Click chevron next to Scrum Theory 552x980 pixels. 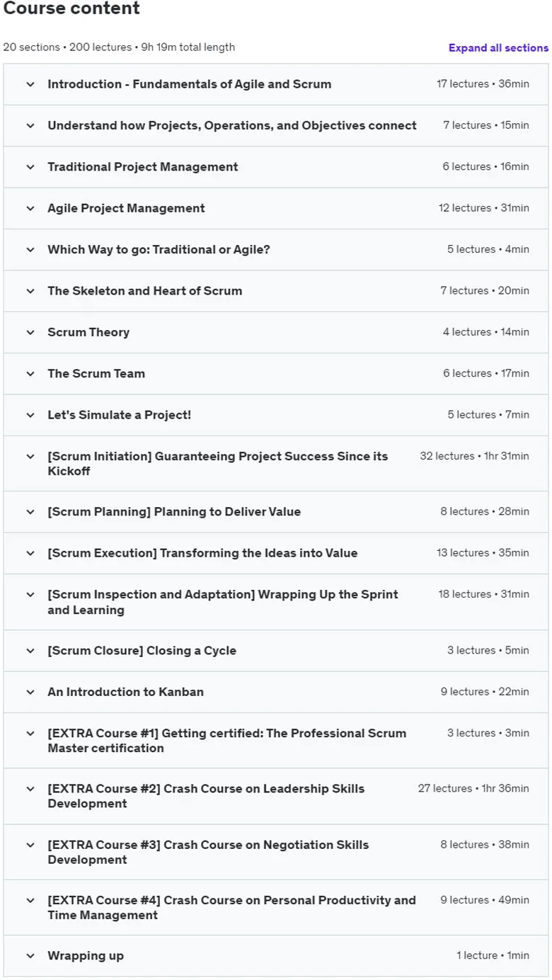[30, 332]
